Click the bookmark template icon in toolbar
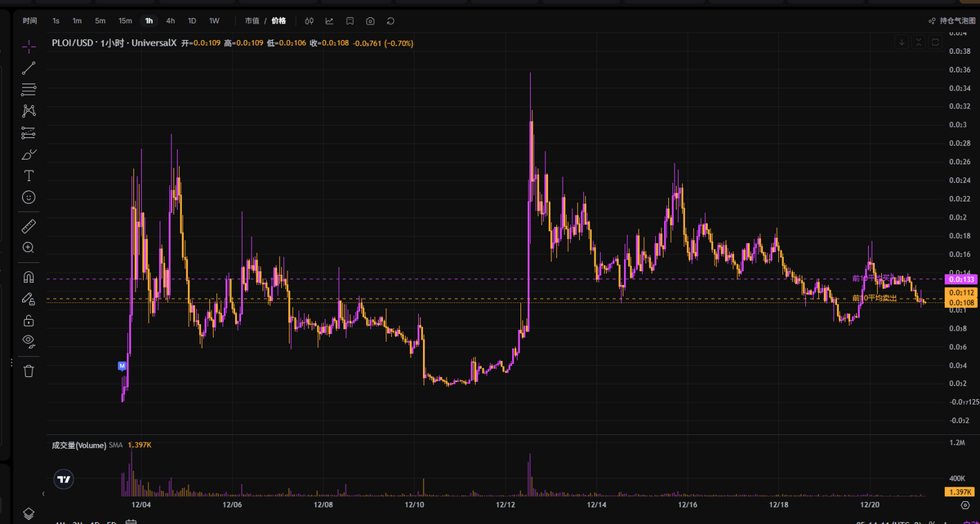The image size is (980, 524). 350,20
